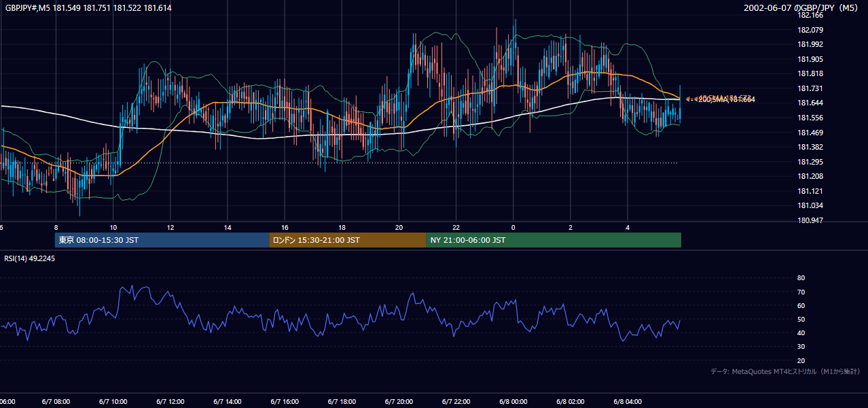Click the RSI scale label 40

pyautogui.click(x=801, y=333)
